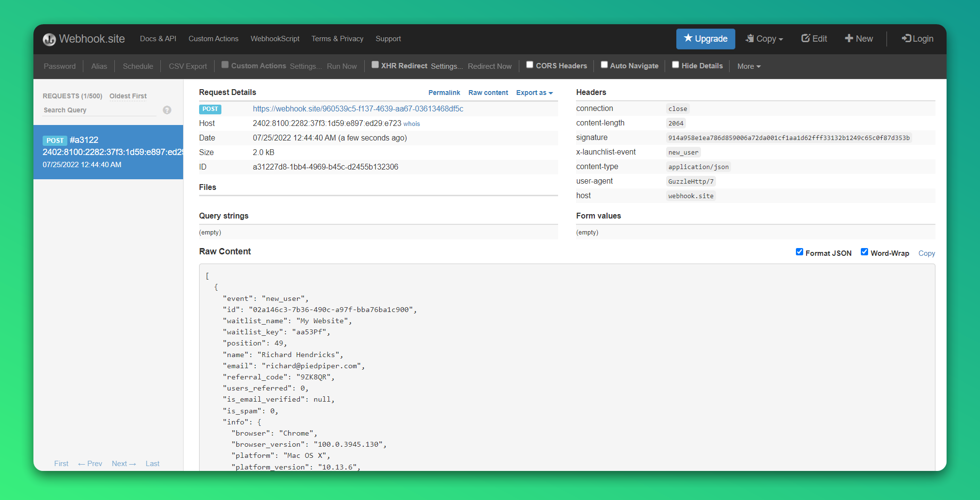Click the email line in JSON content
The image size is (980, 500).
[x=294, y=366]
